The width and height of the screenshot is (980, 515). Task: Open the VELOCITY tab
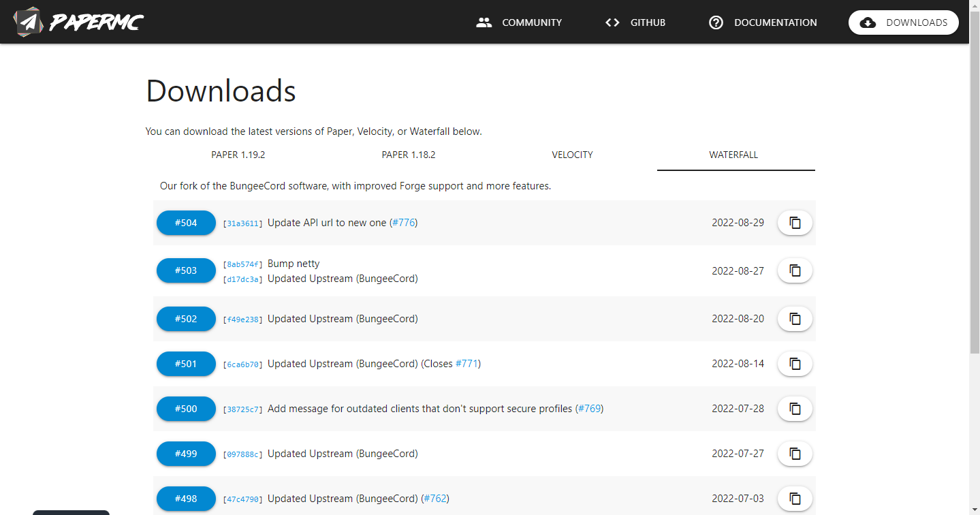(x=572, y=155)
